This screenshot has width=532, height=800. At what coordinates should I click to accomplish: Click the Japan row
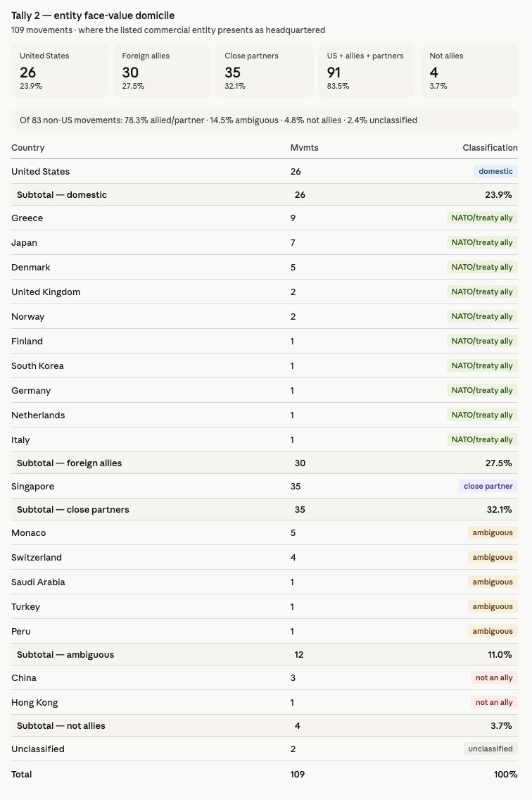click(264, 242)
